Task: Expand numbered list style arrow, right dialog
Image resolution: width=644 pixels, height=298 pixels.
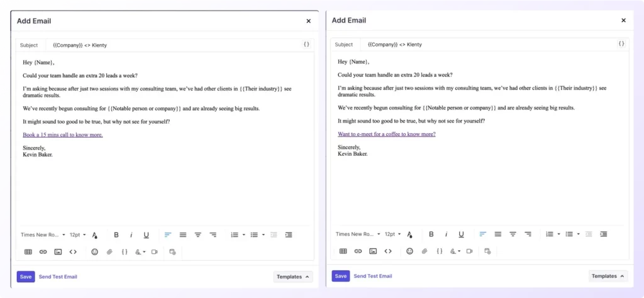Action: coord(558,234)
